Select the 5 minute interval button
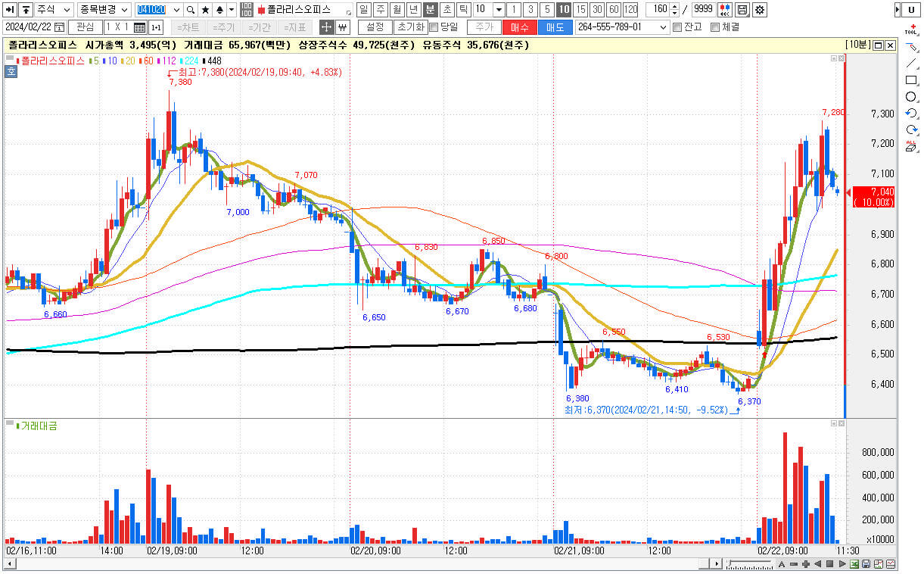 (x=547, y=10)
